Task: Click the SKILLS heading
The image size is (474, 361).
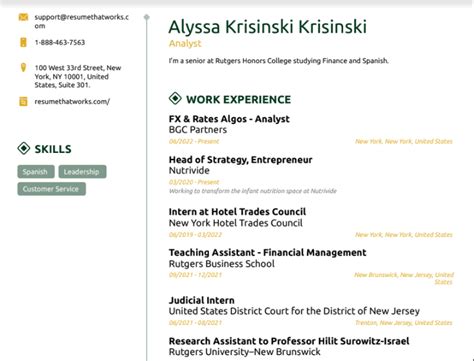Action: (53, 149)
